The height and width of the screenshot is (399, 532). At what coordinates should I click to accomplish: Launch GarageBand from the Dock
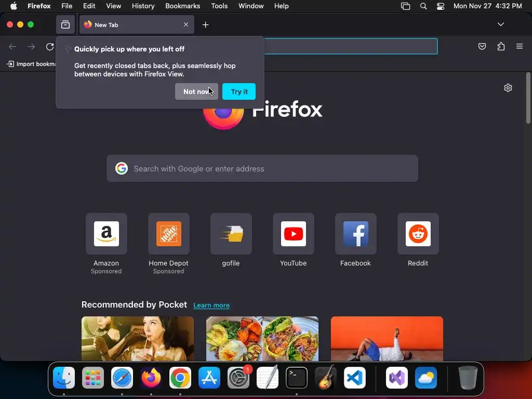pos(326,378)
